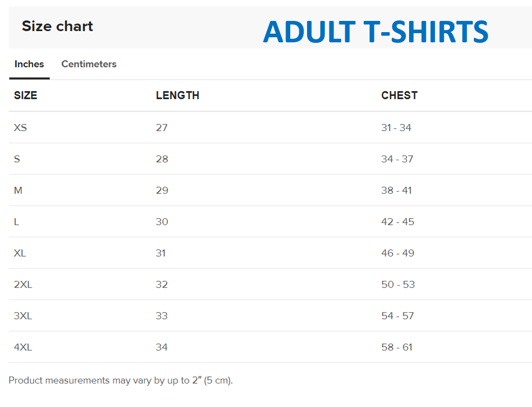The width and height of the screenshot is (532, 407).
Task: Click the length value 30
Action: coord(162,222)
